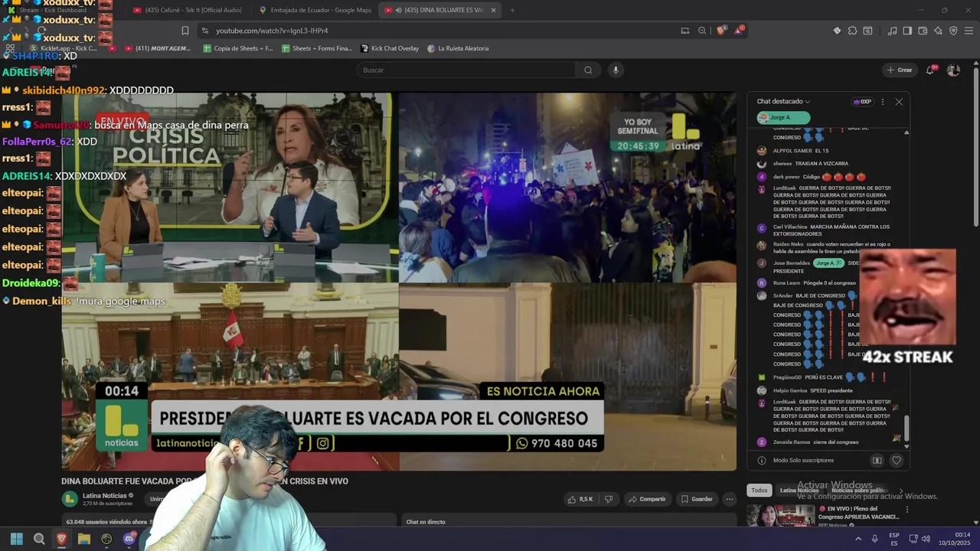Select the Todos filter chip
Viewport: 980px width, 551px height.
(759, 491)
